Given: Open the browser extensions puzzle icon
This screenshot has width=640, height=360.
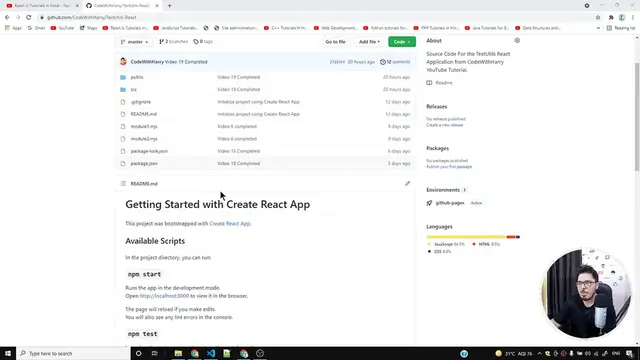Looking at the screenshot, I should coord(611,18).
